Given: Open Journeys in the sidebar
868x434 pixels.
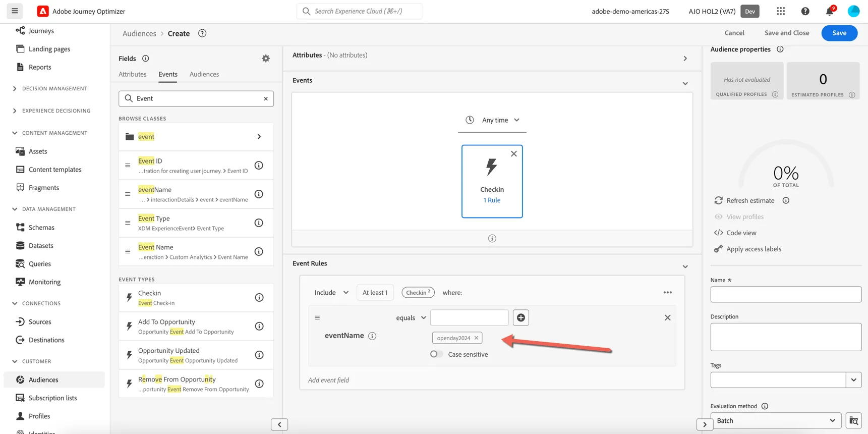Looking at the screenshot, I should [x=41, y=31].
